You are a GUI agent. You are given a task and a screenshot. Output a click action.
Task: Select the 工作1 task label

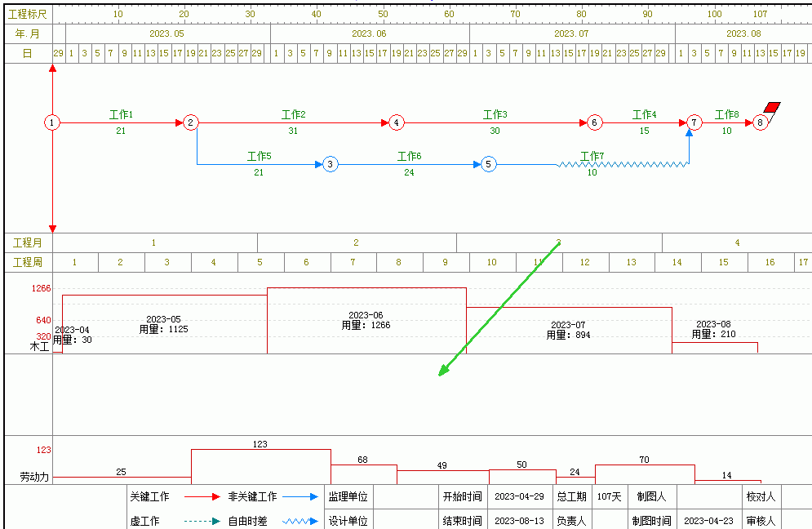[121, 114]
